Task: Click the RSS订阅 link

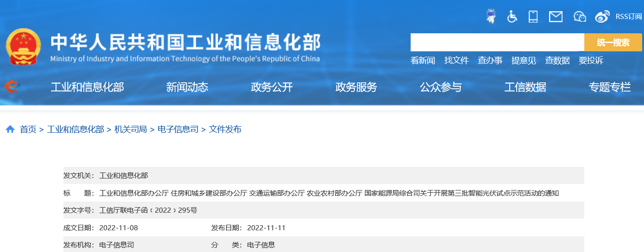Action: (x=628, y=17)
